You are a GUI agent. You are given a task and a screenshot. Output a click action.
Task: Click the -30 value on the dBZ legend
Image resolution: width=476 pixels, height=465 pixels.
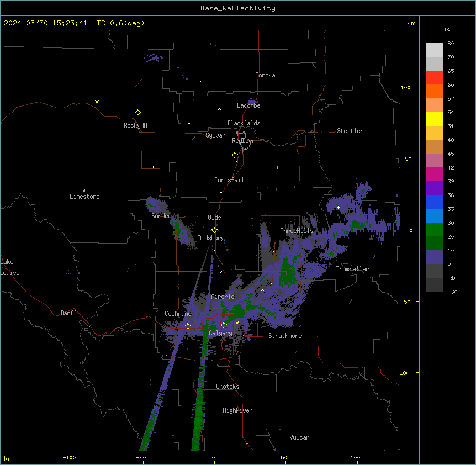[452, 292]
